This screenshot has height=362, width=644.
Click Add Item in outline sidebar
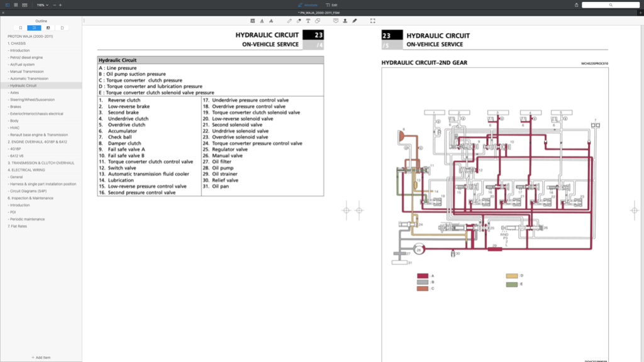click(41, 358)
